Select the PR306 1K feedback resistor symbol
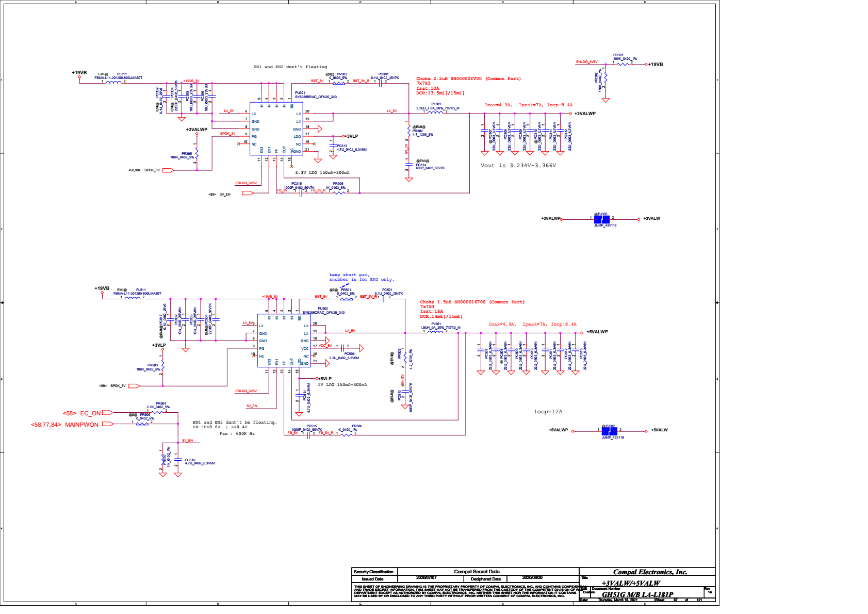This screenshot has width=868, height=614. (x=339, y=192)
